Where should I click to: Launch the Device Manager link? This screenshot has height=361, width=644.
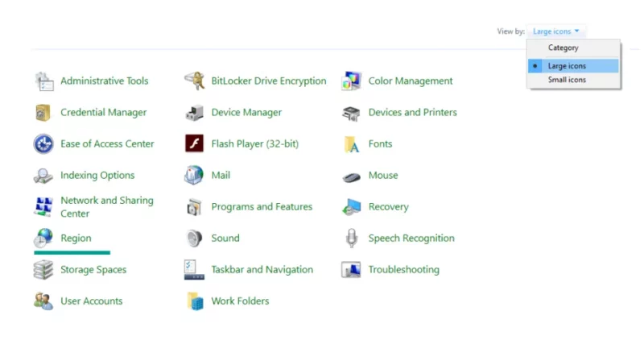(x=246, y=112)
